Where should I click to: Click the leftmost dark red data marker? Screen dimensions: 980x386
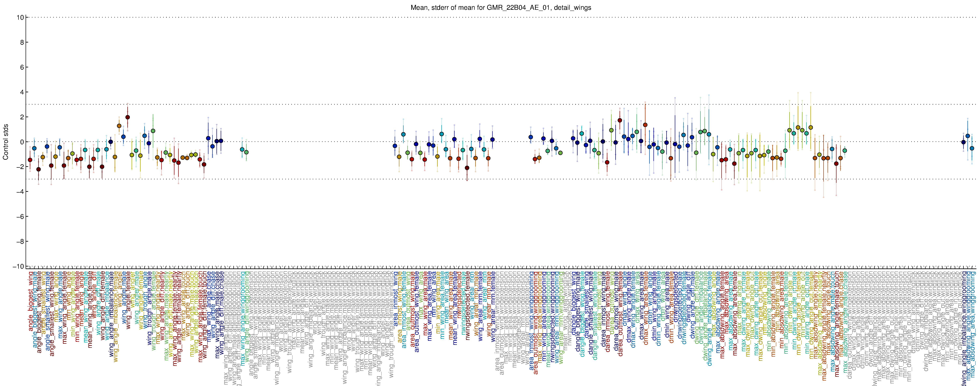[30, 160]
